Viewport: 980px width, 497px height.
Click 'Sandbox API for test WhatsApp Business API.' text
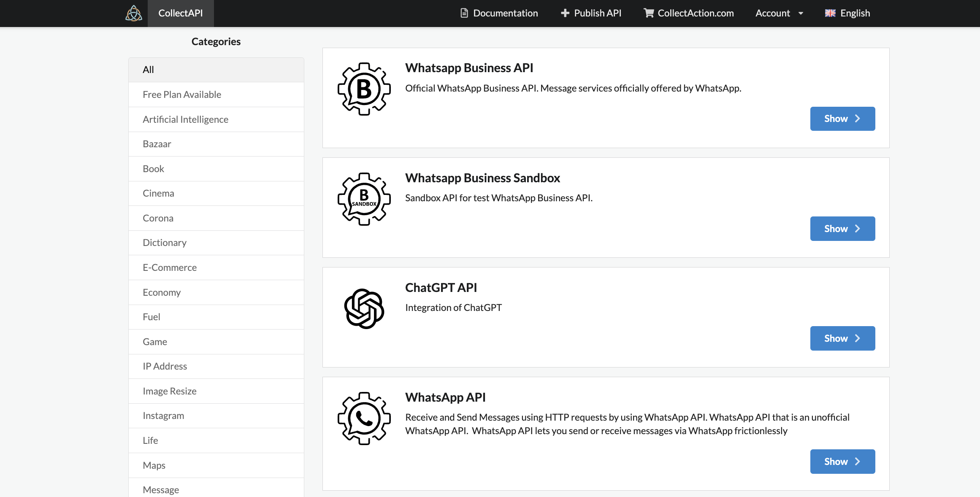pyautogui.click(x=499, y=198)
